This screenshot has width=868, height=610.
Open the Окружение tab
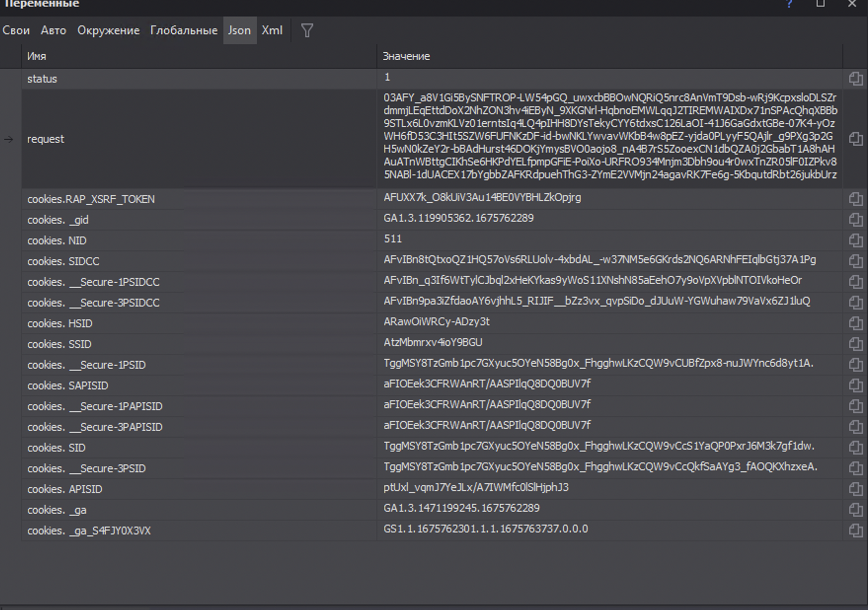click(x=108, y=31)
